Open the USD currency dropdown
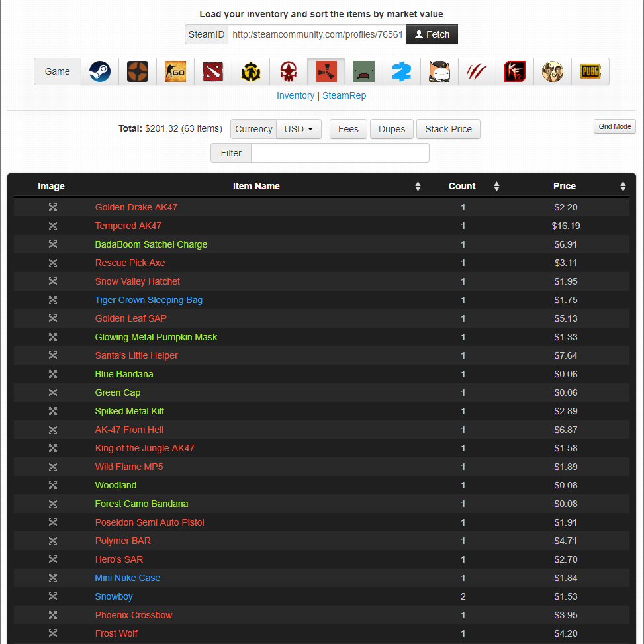Viewport: 644px width, 644px height. click(299, 129)
